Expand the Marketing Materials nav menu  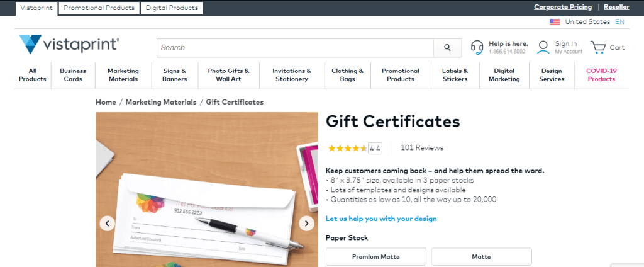coord(123,75)
